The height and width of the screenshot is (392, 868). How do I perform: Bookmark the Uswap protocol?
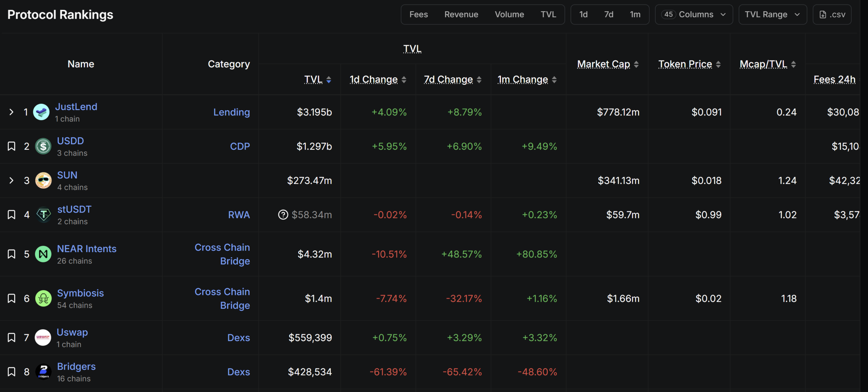tap(12, 338)
